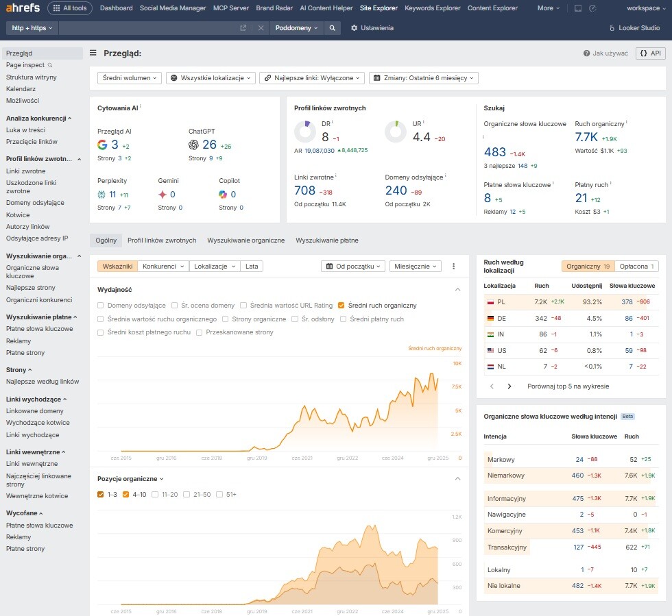
Task: Click the ahrefs logo
Action: coord(22,8)
